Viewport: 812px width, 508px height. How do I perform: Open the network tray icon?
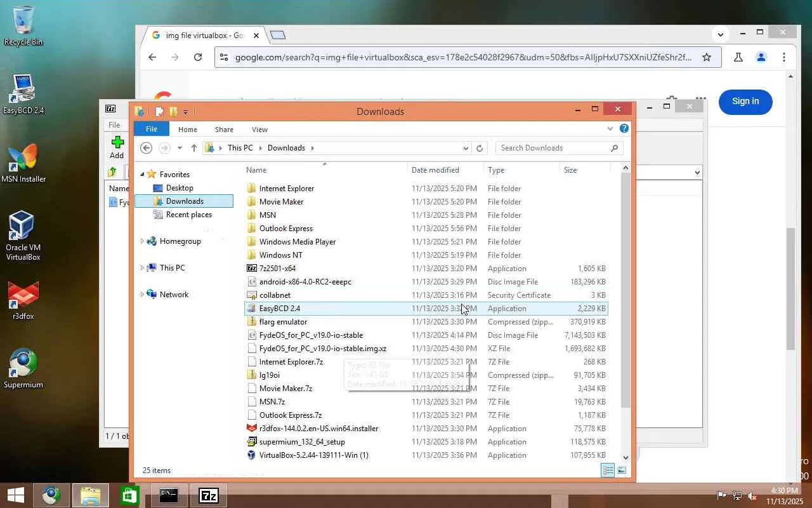point(737,495)
